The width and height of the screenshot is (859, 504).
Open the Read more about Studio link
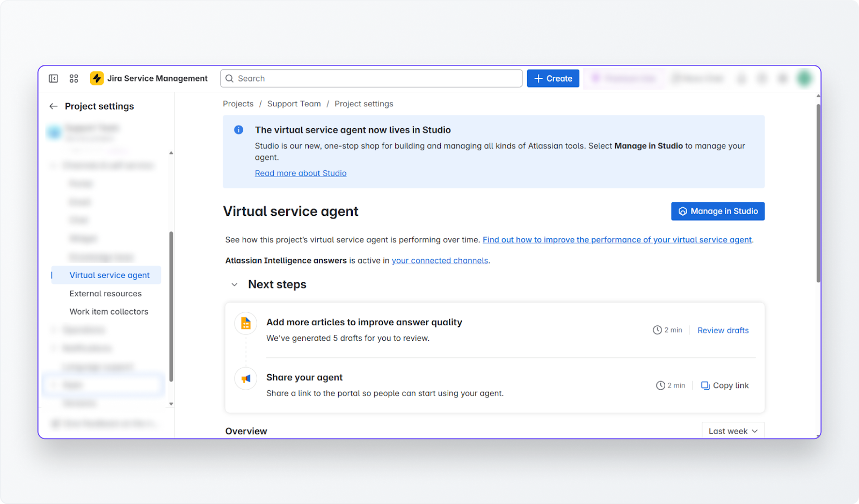point(300,173)
